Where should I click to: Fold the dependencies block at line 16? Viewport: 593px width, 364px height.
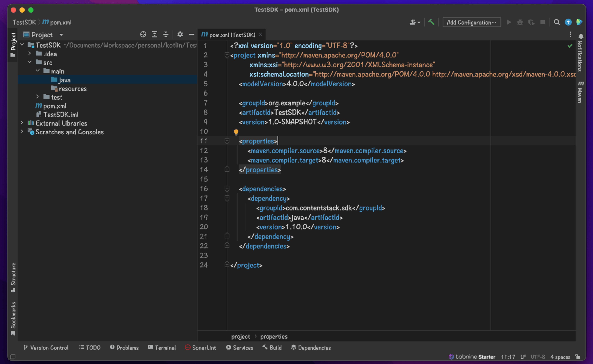[227, 188]
